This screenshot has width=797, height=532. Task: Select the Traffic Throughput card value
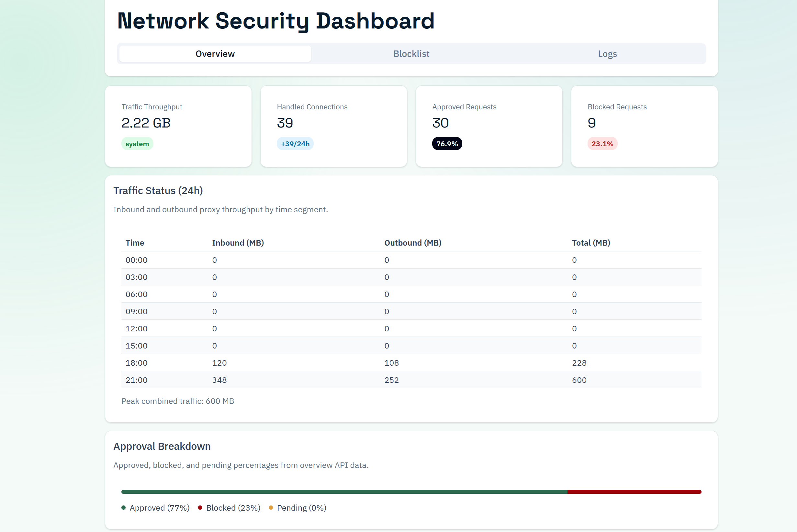click(146, 123)
